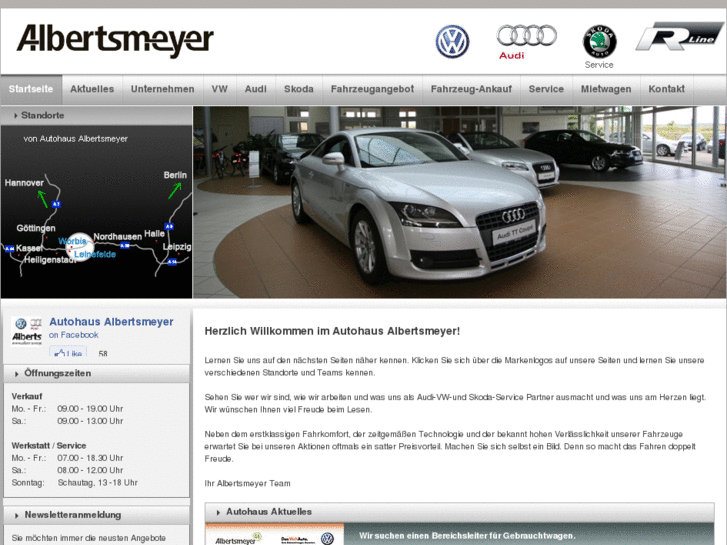Viewport: 727px width, 545px height.
Task: Open the Skoda Service brand logo
Action: [599, 47]
